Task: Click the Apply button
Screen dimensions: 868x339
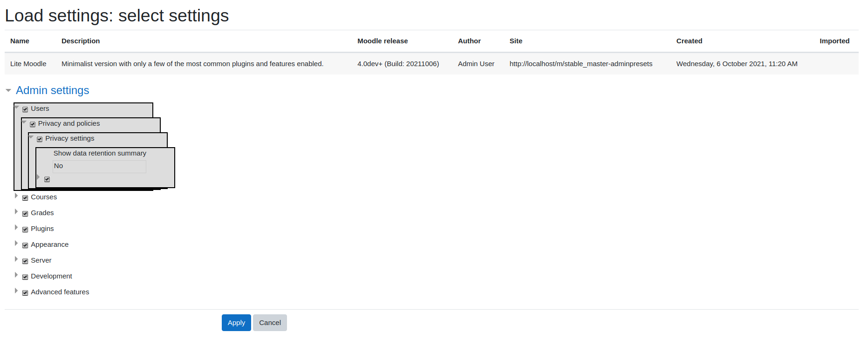Action: coord(236,323)
